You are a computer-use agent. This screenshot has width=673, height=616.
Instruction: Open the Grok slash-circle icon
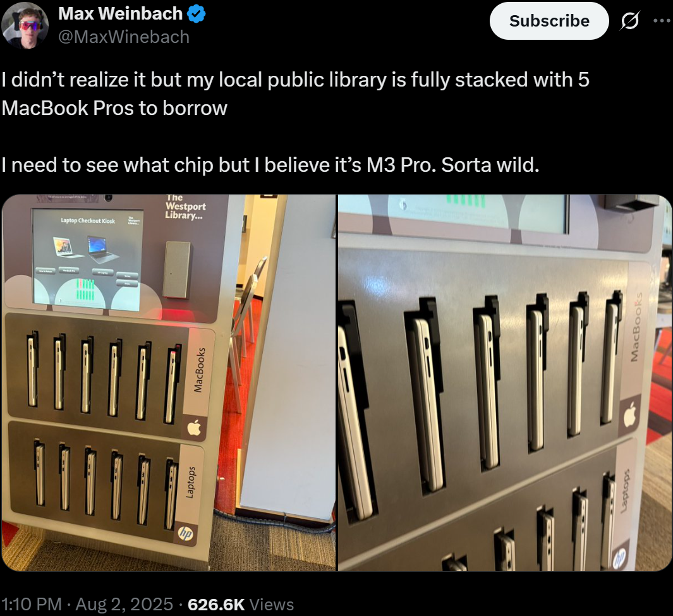pyautogui.click(x=629, y=21)
